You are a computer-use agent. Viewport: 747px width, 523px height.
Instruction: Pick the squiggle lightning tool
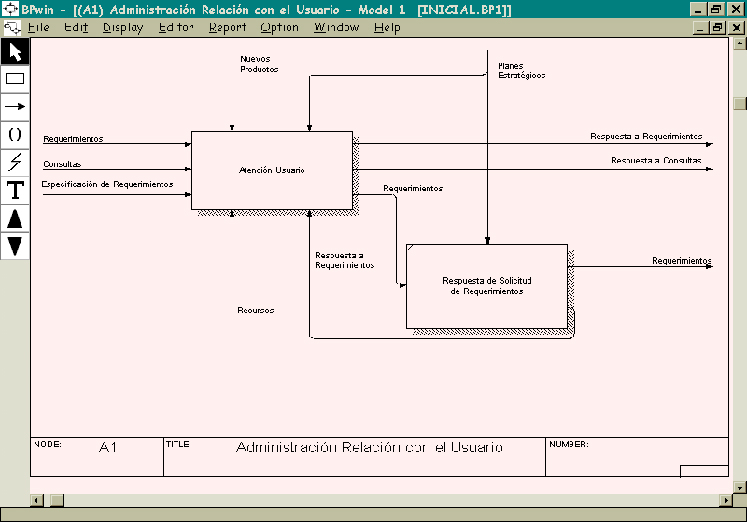(15, 162)
